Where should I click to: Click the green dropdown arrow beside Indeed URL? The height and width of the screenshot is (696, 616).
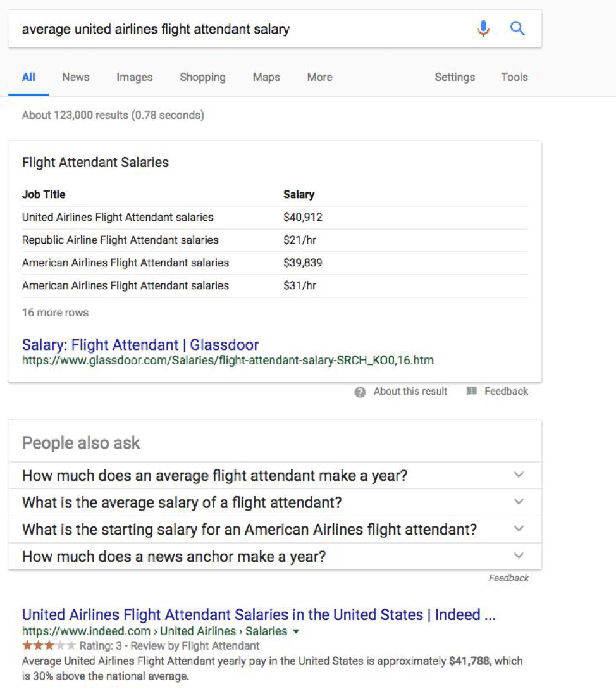click(296, 631)
